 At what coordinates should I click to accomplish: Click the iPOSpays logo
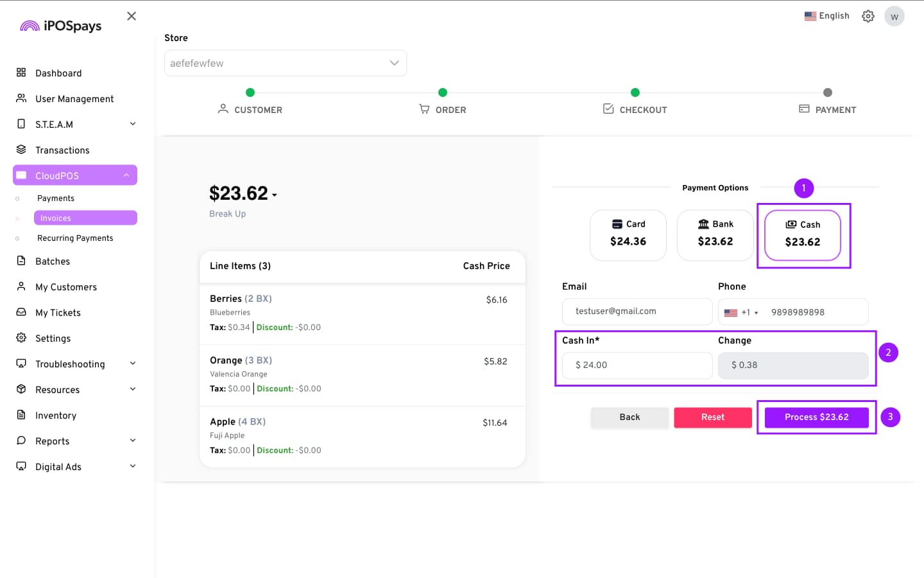[61, 26]
